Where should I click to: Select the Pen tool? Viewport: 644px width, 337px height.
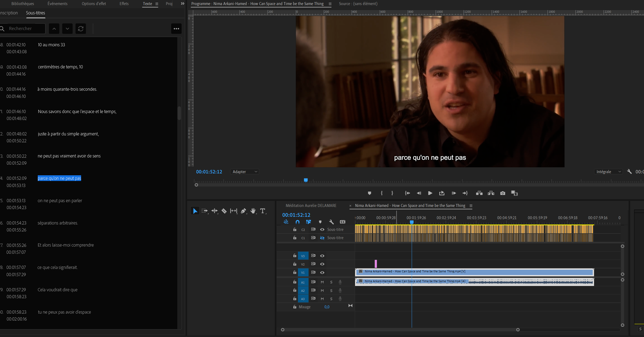pos(243,211)
